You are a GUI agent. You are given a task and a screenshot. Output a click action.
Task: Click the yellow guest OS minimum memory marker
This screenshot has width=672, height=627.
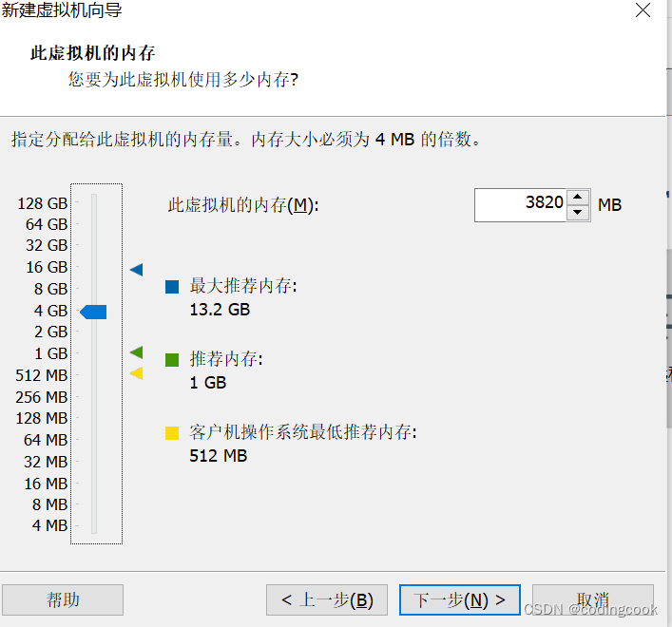[x=136, y=373]
